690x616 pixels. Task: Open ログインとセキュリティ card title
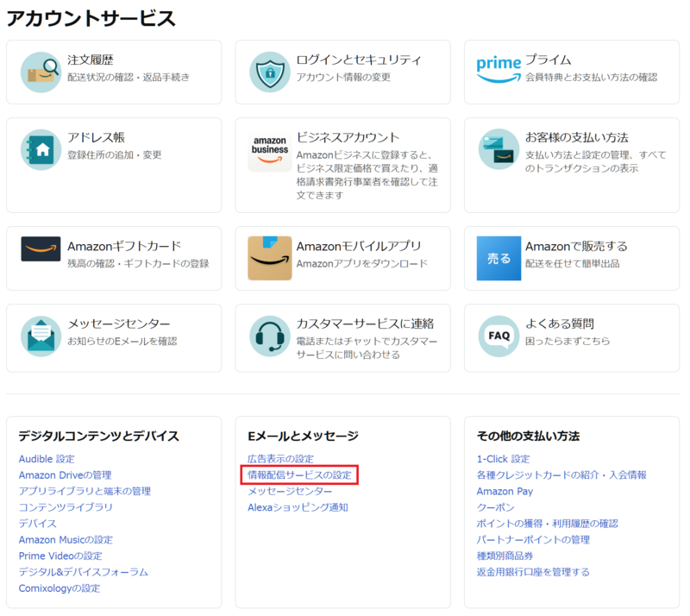(x=359, y=60)
